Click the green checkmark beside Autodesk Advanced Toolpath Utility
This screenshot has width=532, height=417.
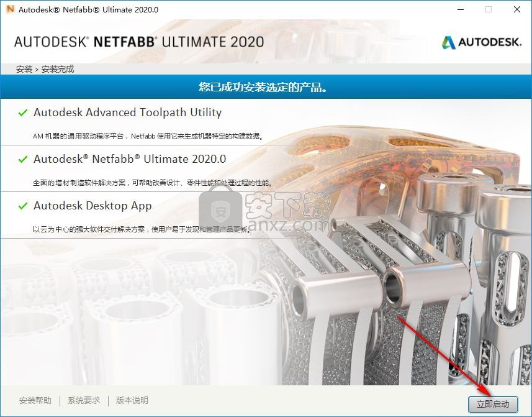tap(23, 112)
